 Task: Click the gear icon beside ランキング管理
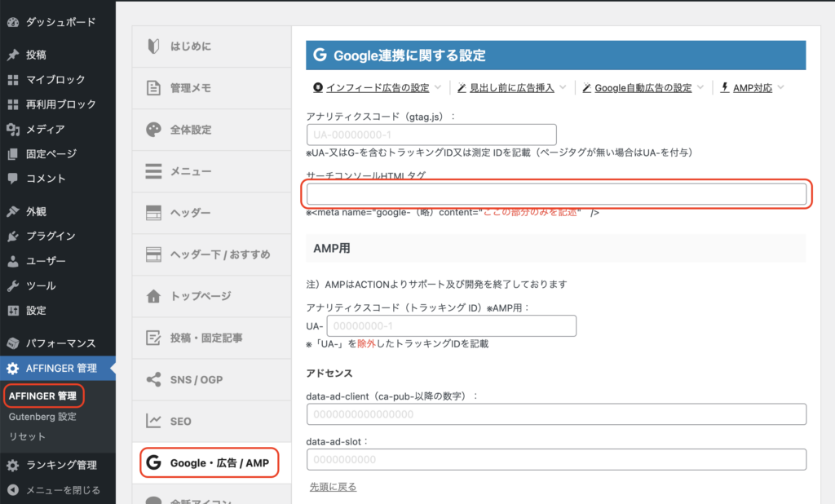tap(13, 465)
